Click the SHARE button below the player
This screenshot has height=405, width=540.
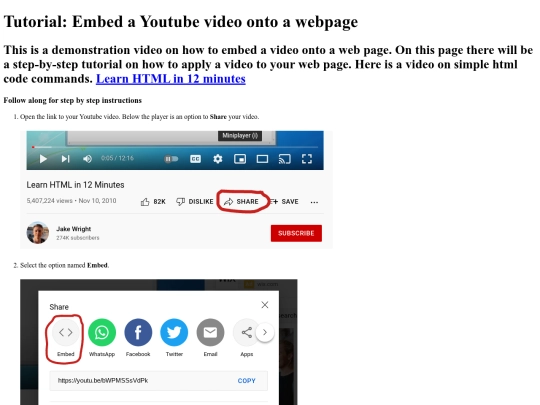tap(241, 201)
